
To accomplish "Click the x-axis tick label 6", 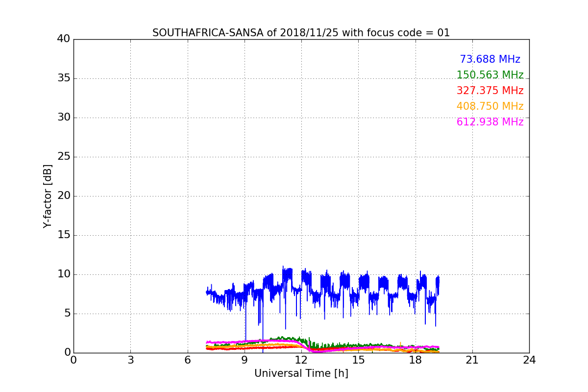I will (188, 360).
